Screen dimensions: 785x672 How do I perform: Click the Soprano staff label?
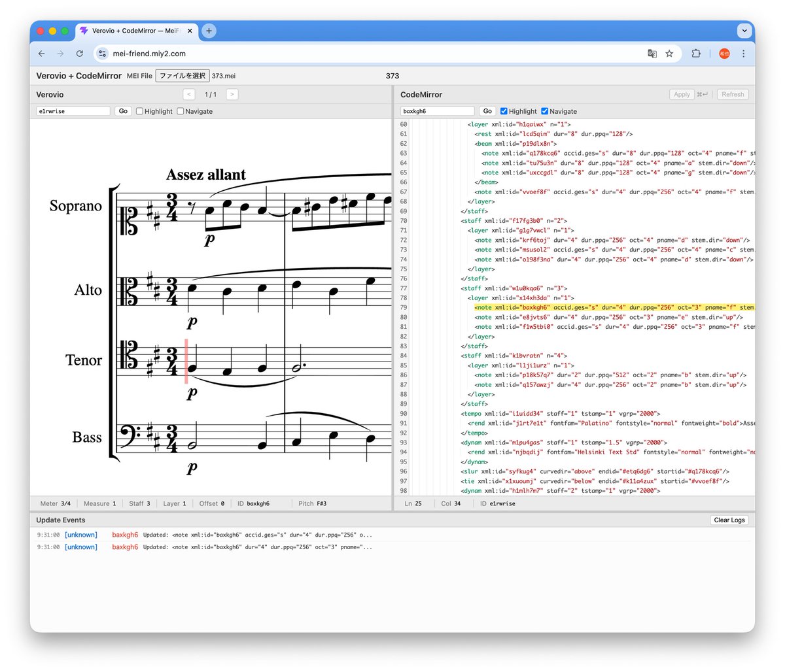pyautogui.click(x=76, y=206)
